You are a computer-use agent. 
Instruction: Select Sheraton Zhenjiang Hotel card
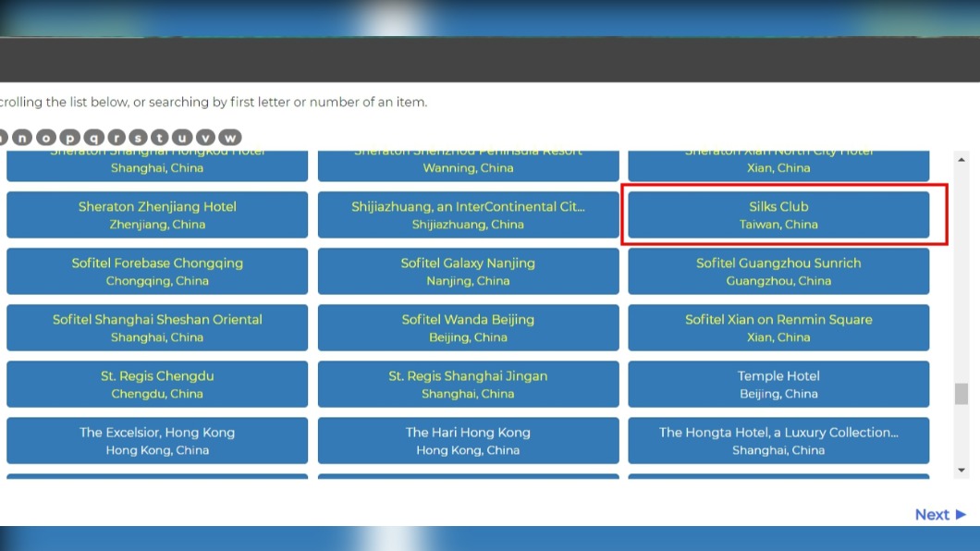[x=157, y=214]
